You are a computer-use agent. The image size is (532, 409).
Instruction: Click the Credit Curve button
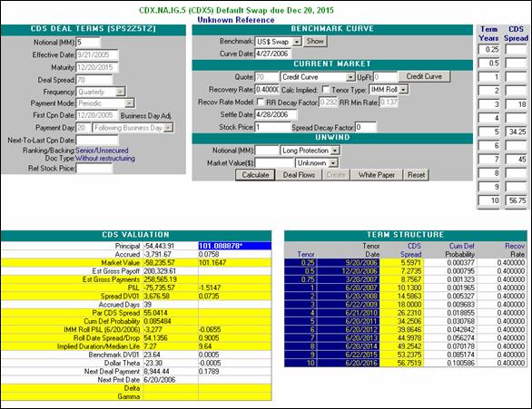pos(424,76)
